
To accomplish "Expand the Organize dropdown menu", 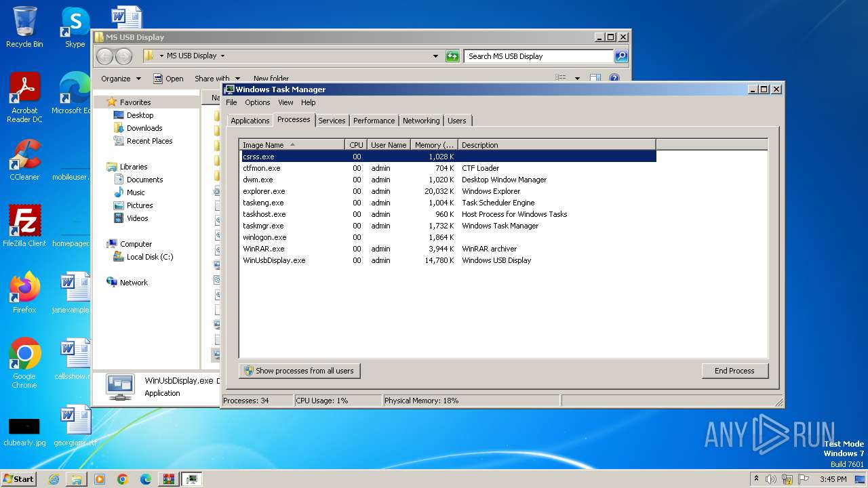I will [x=121, y=79].
